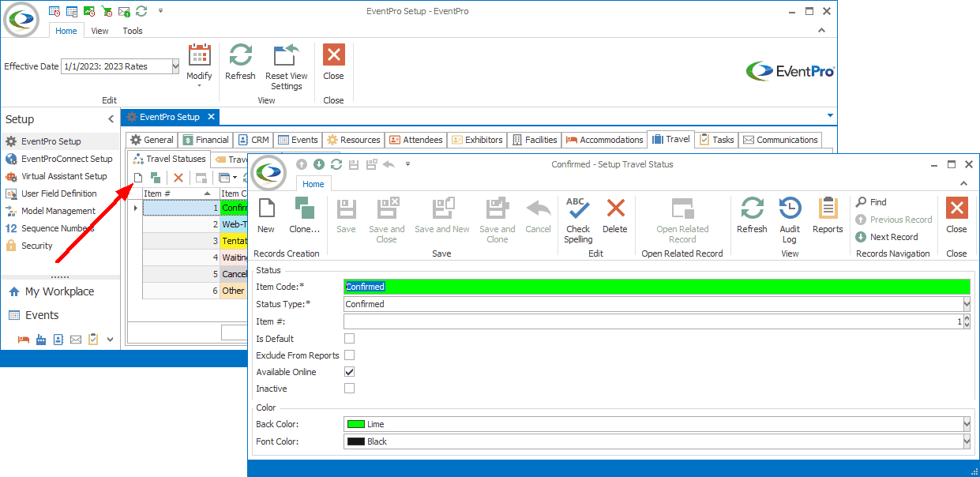Open the contact card icon in navigation bottom bar
Image resolution: width=980 pixels, height=477 pixels.
coord(58,340)
